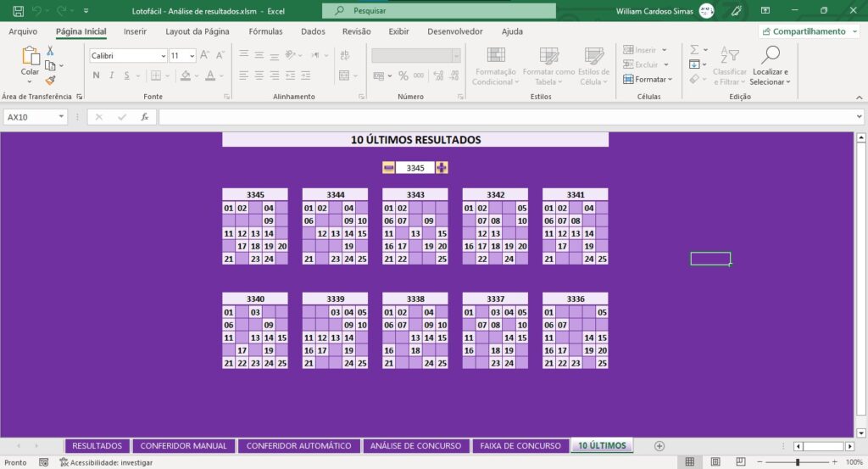
Task: Switch to ANÁLISE DE CONCURSO sheet tab
Action: (x=415, y=446)
